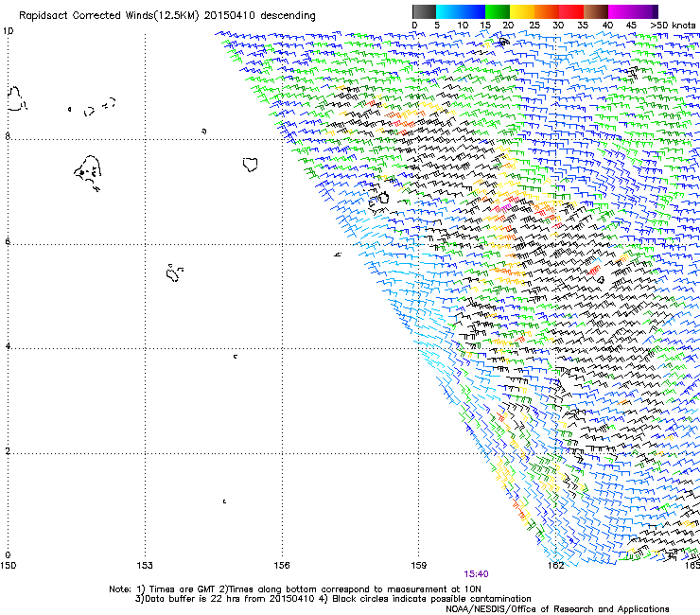Click the '>50 knots' legend label
The image size is (700, 615).
pyautogui.click(x=673, y=26)
